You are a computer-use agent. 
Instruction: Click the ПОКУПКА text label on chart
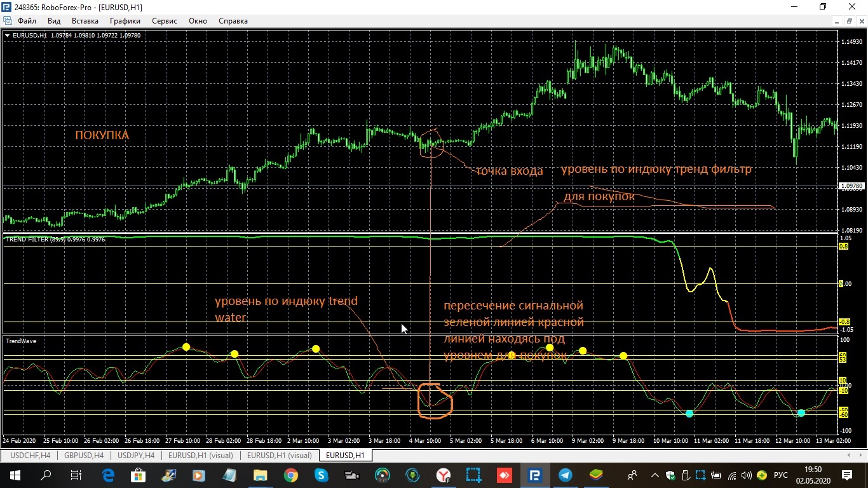[102, 135]
